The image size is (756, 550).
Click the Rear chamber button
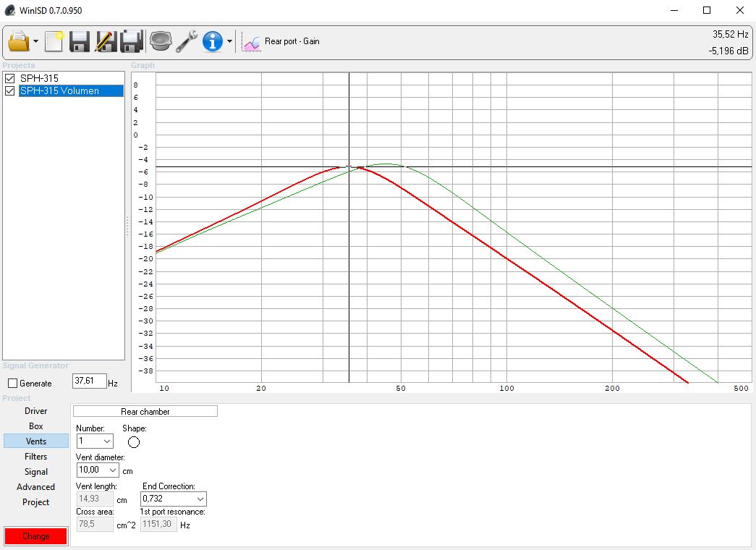pyautogui.click(x=145, y=411)
